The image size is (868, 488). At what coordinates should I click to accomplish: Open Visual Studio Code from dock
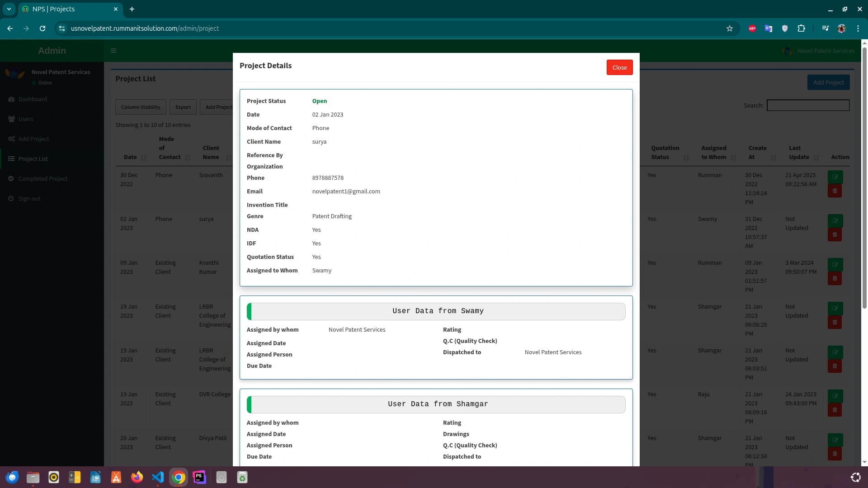pyautogui.click(x=158, y=477)
